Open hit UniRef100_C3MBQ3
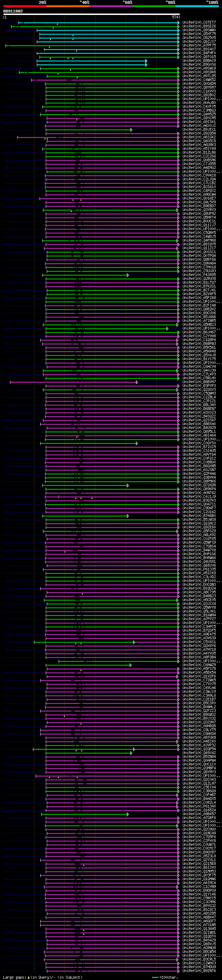This screenshot has height=980, width=222. (199, 110)
